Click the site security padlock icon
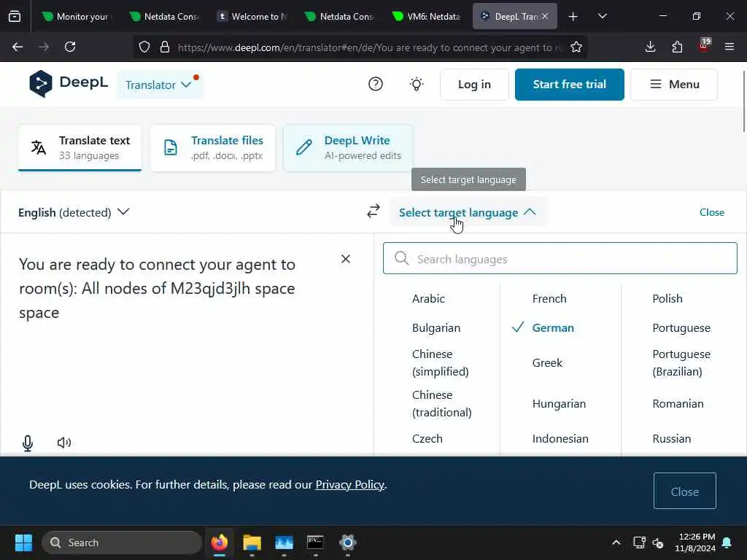This screenshot has height=560, width=747. tap(165, 47)
